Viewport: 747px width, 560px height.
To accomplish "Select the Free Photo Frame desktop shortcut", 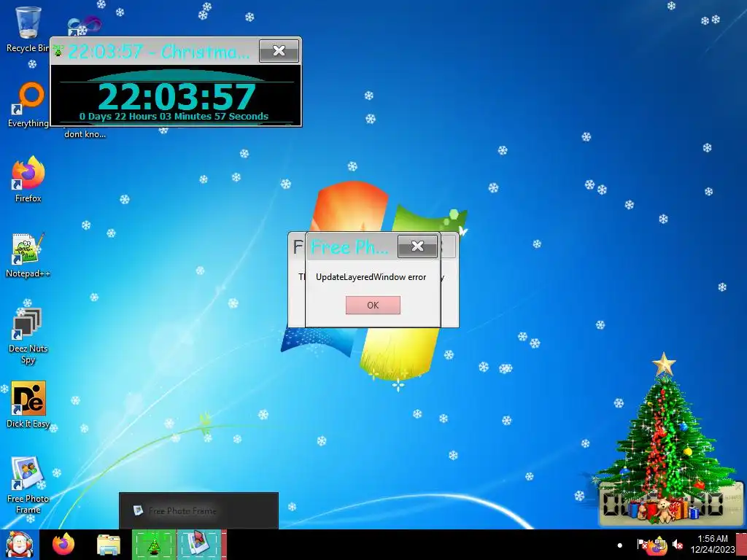I will 28,486.
